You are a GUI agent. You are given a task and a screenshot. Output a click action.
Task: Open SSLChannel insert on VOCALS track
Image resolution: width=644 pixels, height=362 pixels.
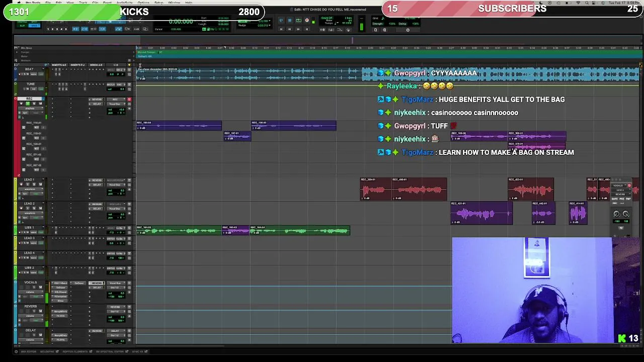click(x=60, y=292)
